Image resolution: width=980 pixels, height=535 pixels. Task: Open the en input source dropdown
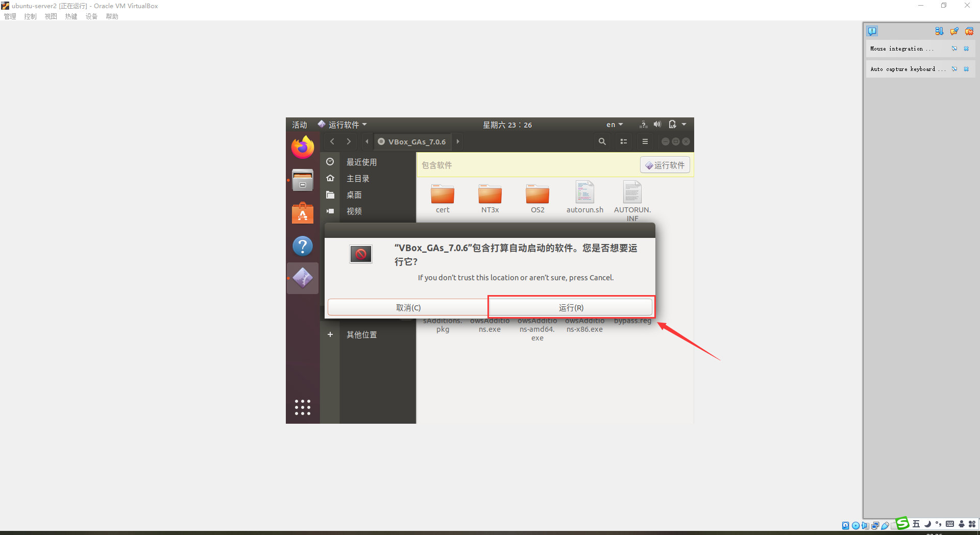(615, 125)
